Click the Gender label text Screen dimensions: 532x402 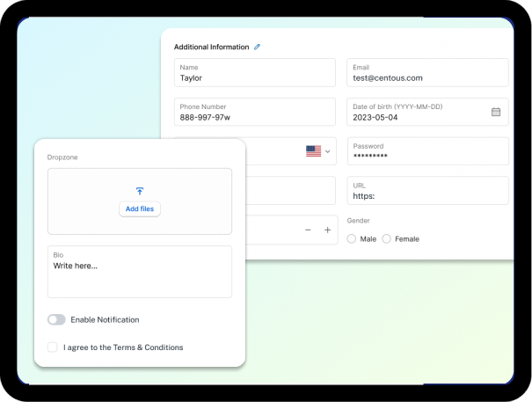pyautogui.click(x=358, y=221)
